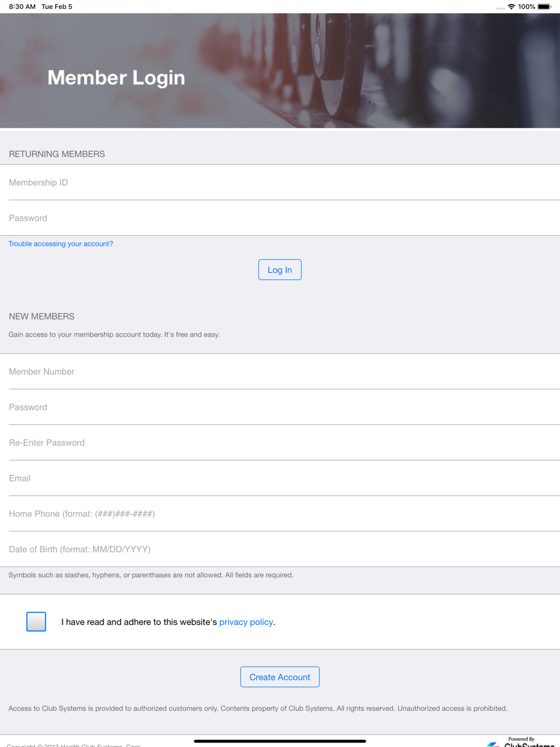The width and height of the screenshot is (560, 747).
Task: Click the 'Access to Club Systems' disclaimer text
Action: (258, 708)
